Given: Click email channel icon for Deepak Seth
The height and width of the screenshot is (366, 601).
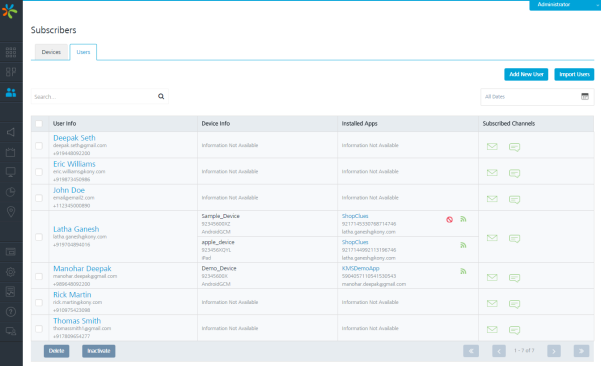Looking at the screenshot, I should point(492,146).
